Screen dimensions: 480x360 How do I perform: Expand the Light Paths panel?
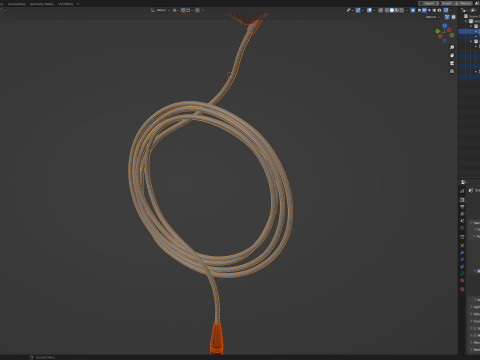click(475, 307)
